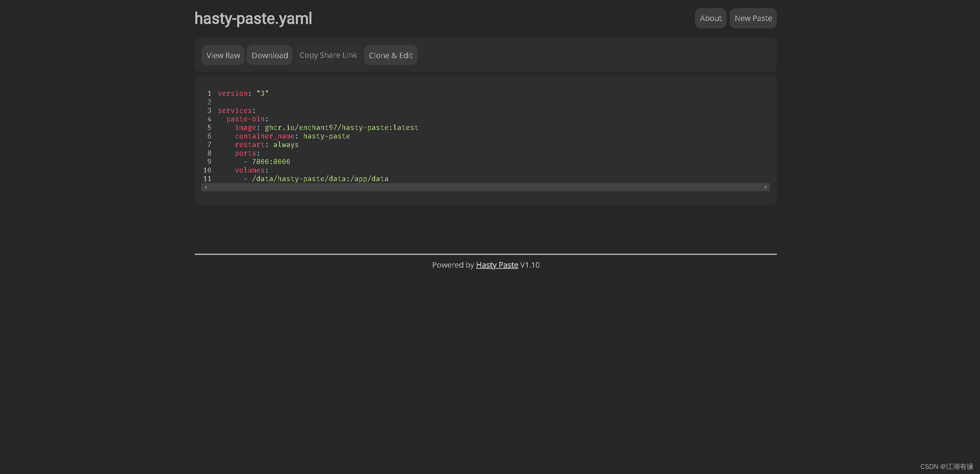The image size is (980, 474).
Task: Click the horizontal scrollbar left arrow
Action: tap(205, 187)
